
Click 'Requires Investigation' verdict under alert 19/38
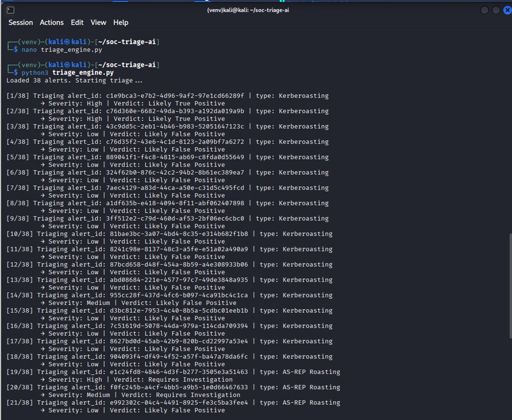click(x=191, y=379)
